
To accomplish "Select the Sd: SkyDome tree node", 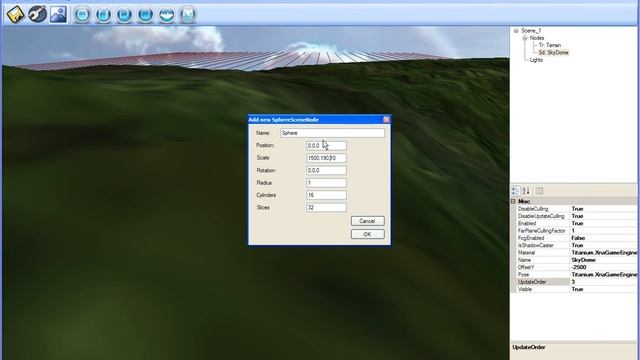I will pos(553,53).
